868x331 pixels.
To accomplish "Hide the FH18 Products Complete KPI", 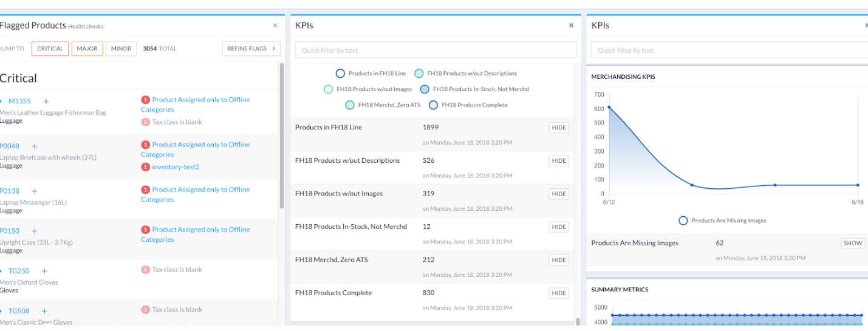I will [x=558, y=293].
